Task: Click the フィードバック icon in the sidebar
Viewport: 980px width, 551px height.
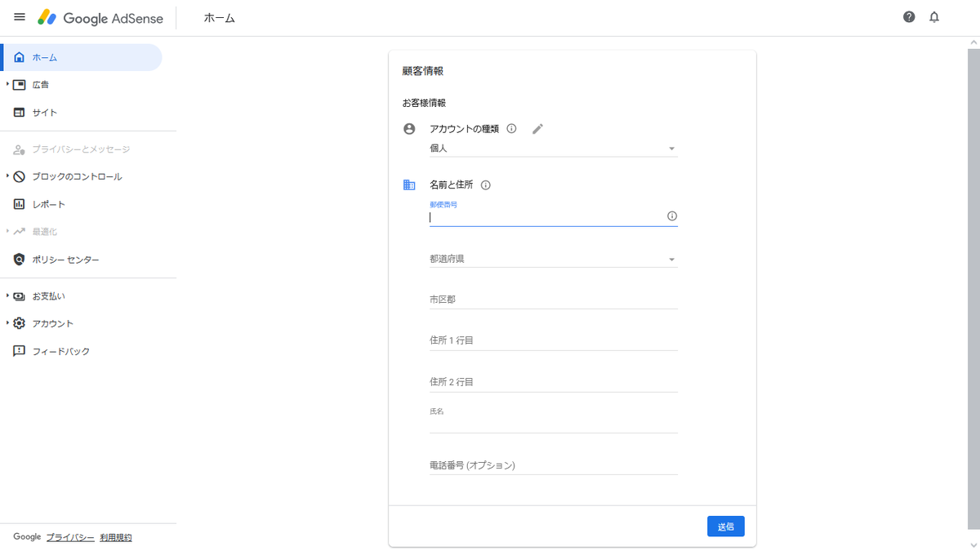Action: tap(18, 350)
